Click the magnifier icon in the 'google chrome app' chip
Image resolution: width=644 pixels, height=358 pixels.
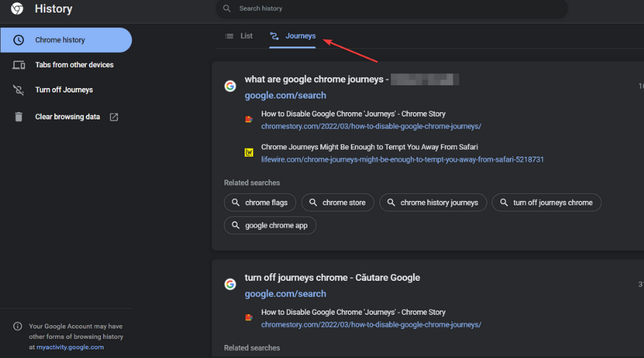235,226
